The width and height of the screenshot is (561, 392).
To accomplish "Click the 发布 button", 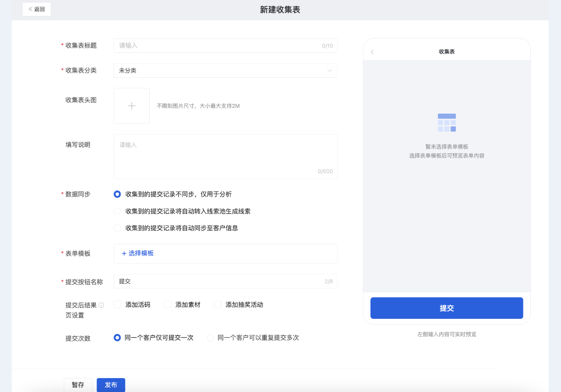I will click(x=111, y=385).
